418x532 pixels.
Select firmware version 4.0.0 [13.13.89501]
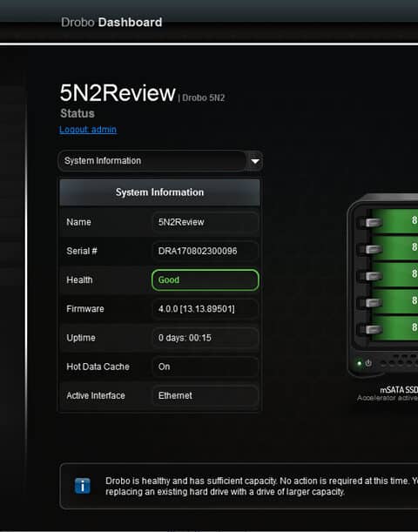click(205, 309)
